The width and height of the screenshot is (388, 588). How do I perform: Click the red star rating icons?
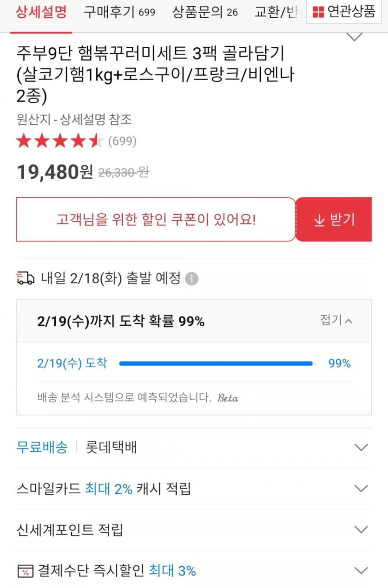[x=59, y=141]
